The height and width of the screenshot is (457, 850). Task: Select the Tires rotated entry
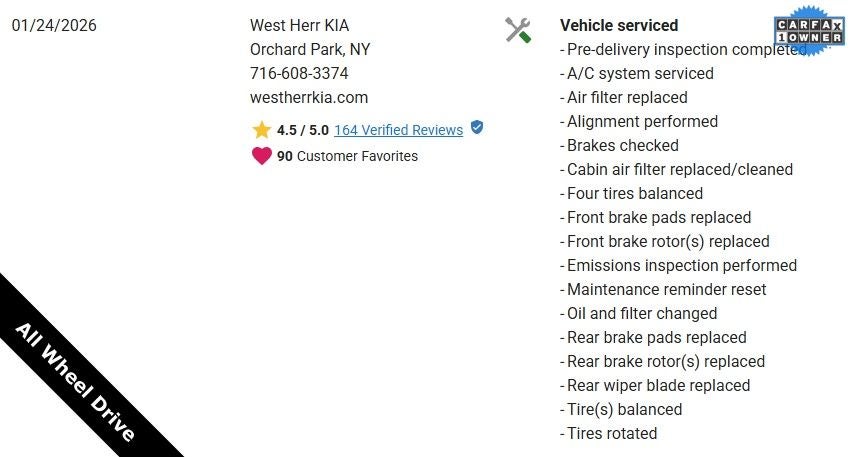coord(611,433)
